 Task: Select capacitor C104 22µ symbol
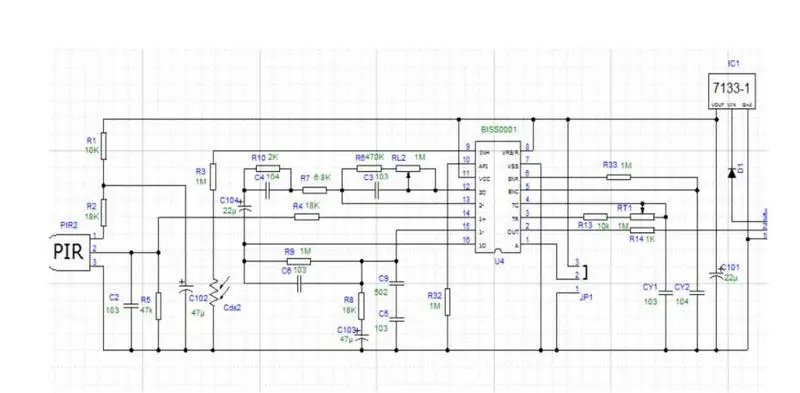click(244, 206)
